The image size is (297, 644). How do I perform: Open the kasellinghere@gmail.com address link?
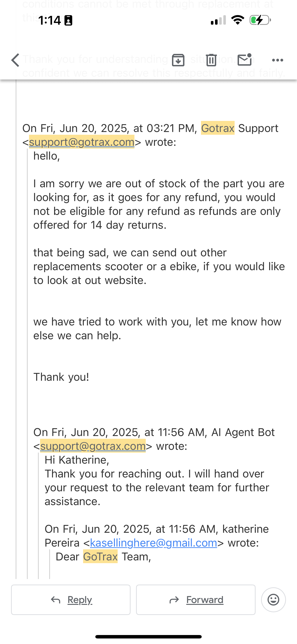(x=154, y=543)
